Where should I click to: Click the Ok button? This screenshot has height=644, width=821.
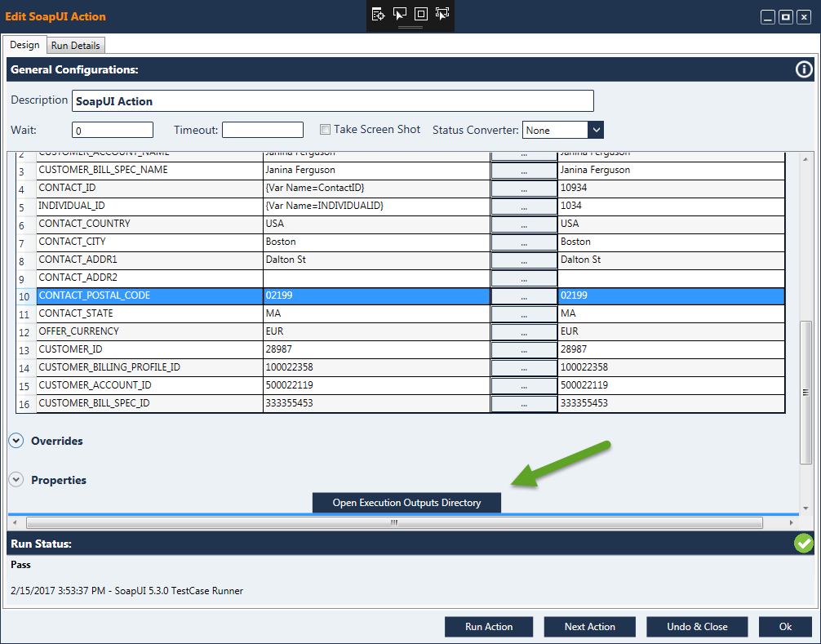pos(785,627)
